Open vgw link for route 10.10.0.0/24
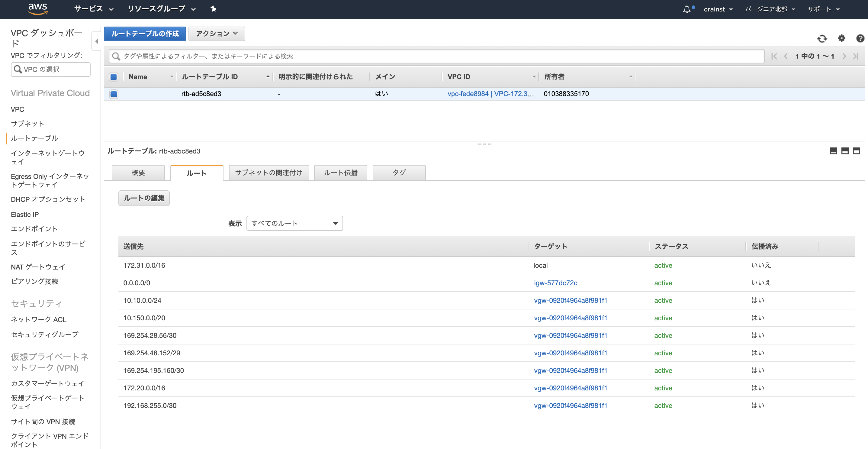Image resolution: width=868 pixels, height=449 pixels. (x=570, y=301)
